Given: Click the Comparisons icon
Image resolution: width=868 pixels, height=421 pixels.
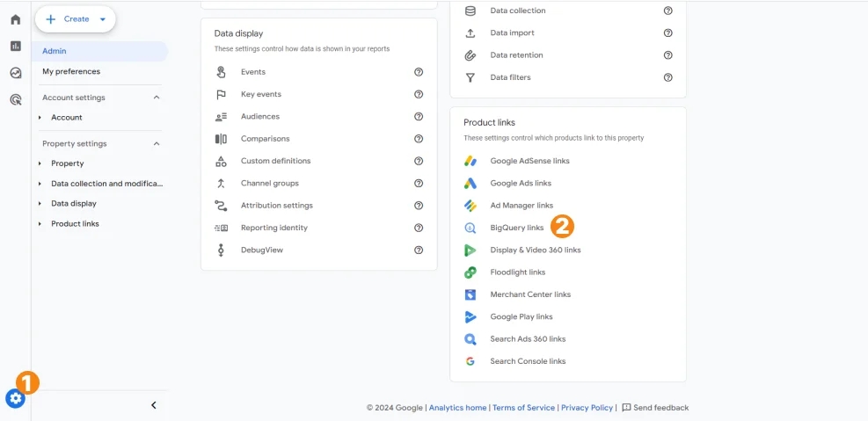Looking at the screenshot, I should [x=221, y=139].
